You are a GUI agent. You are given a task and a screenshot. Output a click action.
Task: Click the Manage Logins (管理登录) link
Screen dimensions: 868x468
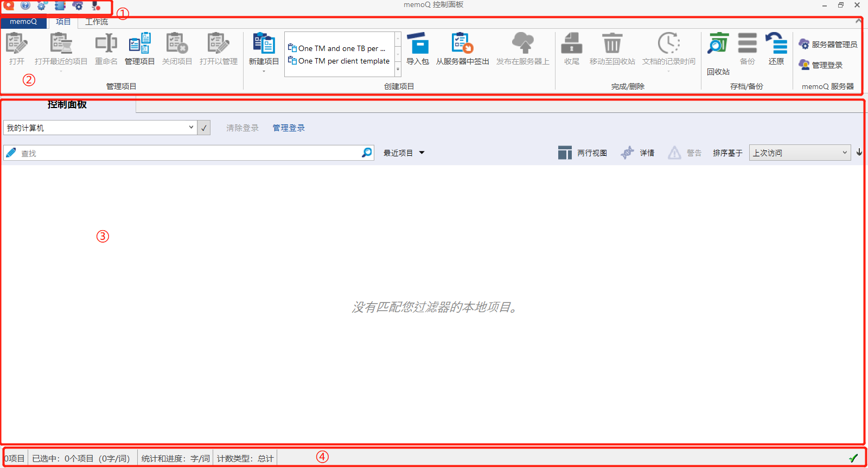point(289,128)
